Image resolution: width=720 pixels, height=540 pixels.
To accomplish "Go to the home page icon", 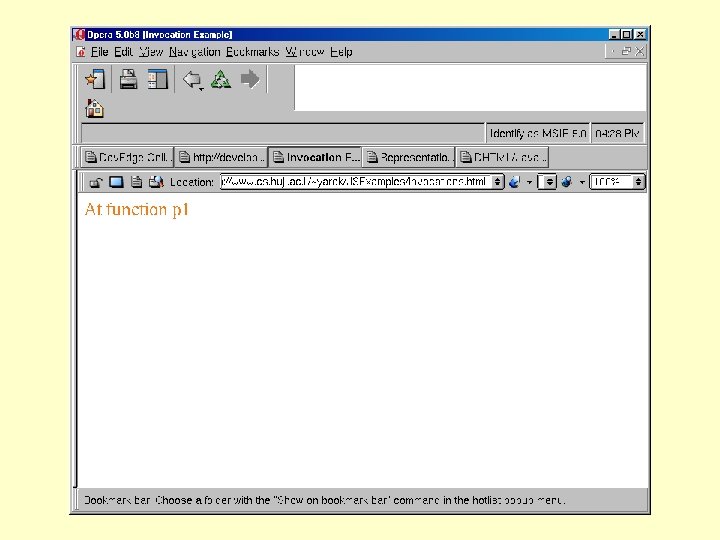I will [95, 109].
